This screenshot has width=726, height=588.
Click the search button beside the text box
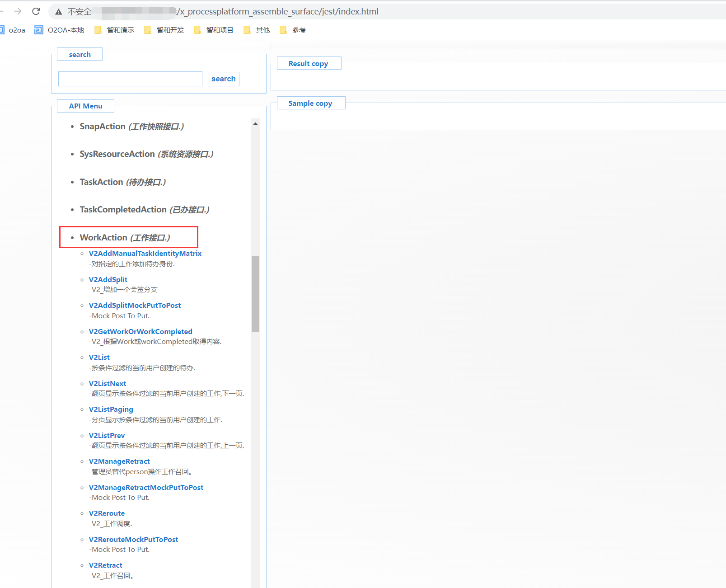224,79
